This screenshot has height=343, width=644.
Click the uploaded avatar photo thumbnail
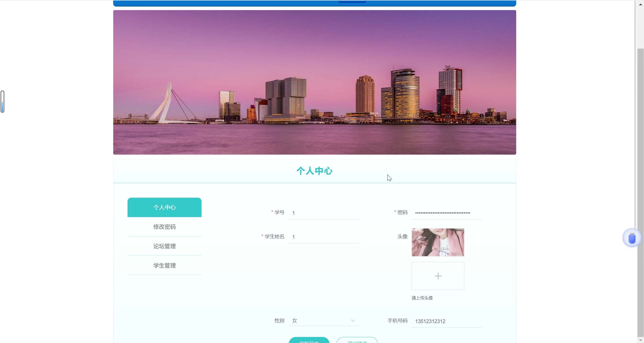click(438, 242)
